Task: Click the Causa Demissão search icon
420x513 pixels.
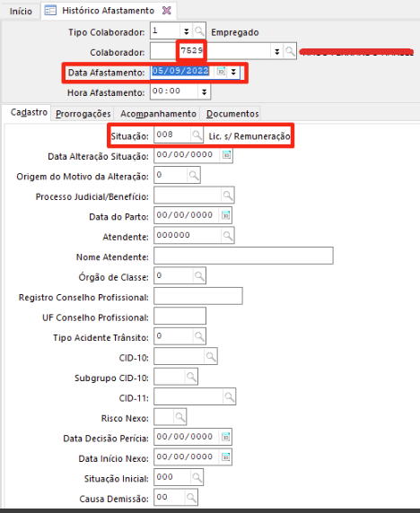Action: coord(191,497)
